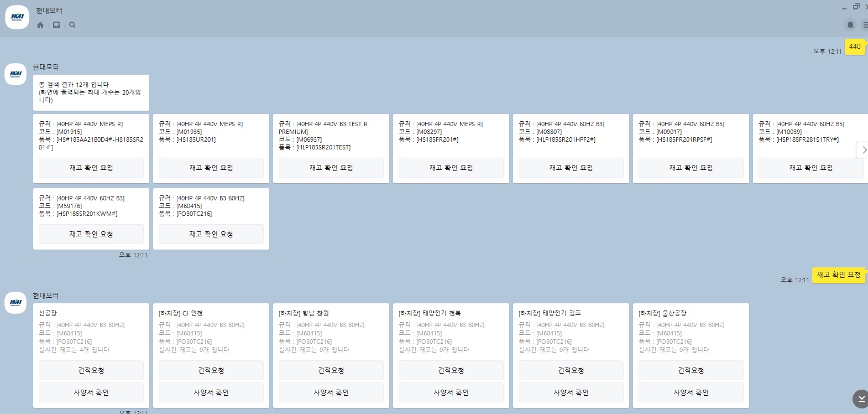This screenshot has height=414, width=868.
Task: Request a quote from the 태양전기 전북 card
Action: [x=451, y=370]
